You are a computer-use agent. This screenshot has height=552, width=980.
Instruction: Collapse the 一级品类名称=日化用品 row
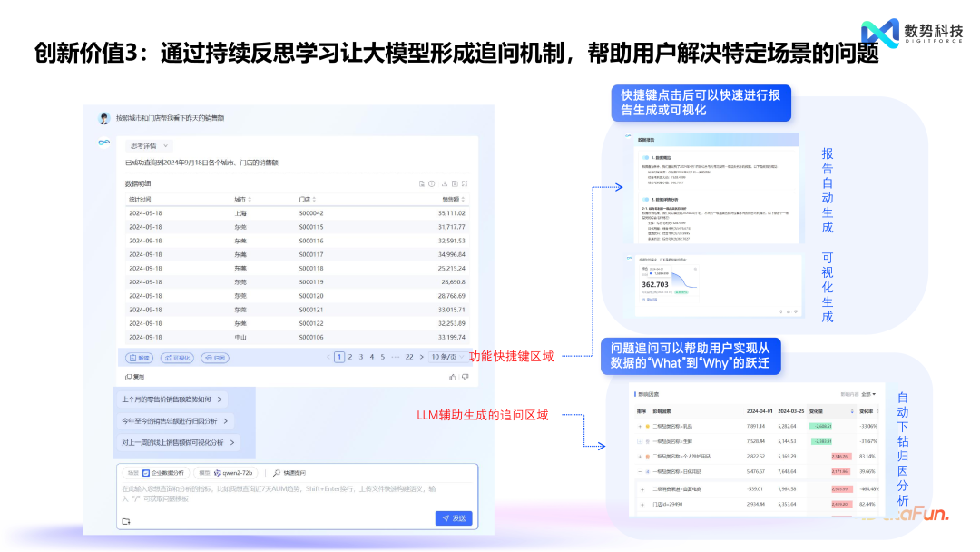coord(640,471)
